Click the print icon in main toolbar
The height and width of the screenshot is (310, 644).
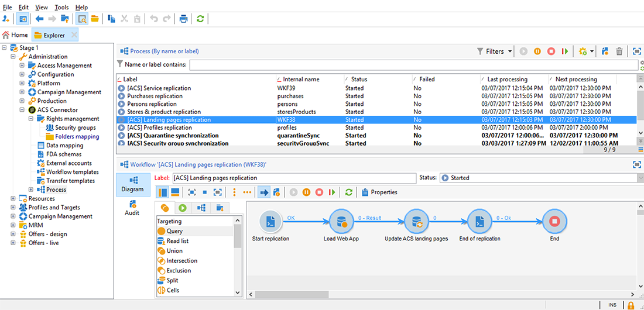click(183, 19)
